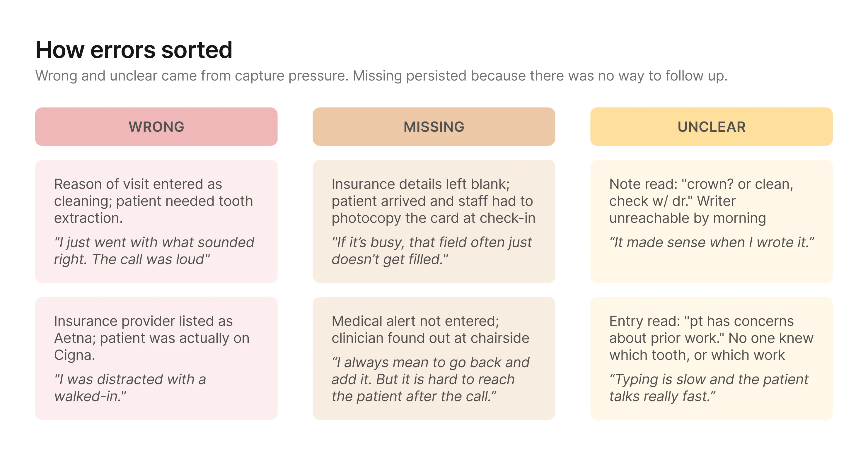Click the tan MISSING column header

pyautogui.click(x=434, y=126)
